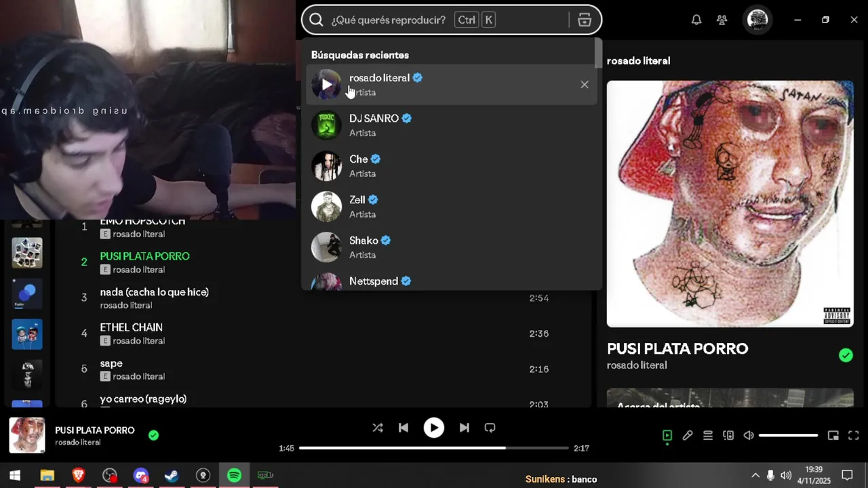Open connect to a device icon
The height and width of the screenshot is (488, 868).
click(x=728, y=436)
